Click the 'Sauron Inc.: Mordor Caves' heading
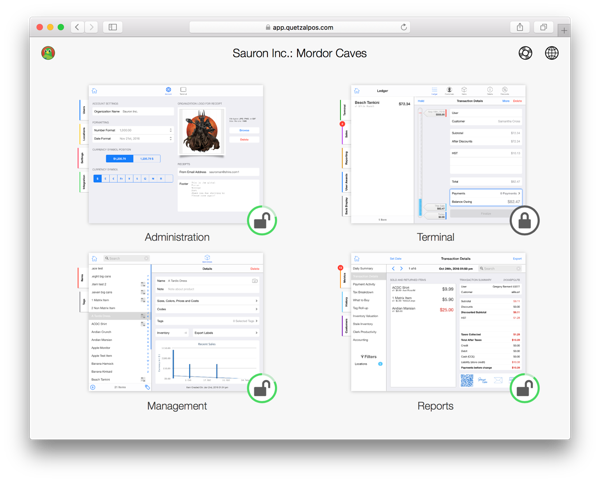This screenshot has width=600, height=482. coord(300,53)
